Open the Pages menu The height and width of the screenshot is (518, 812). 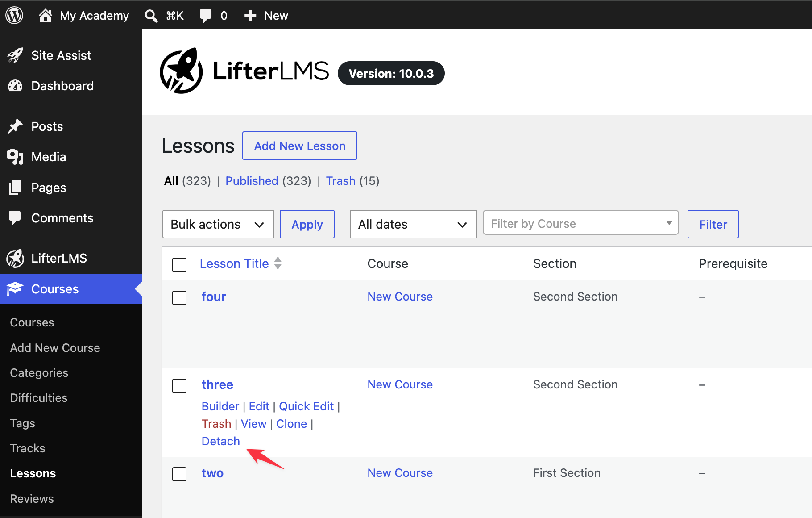pyautogui.click(x=49, y=188)
